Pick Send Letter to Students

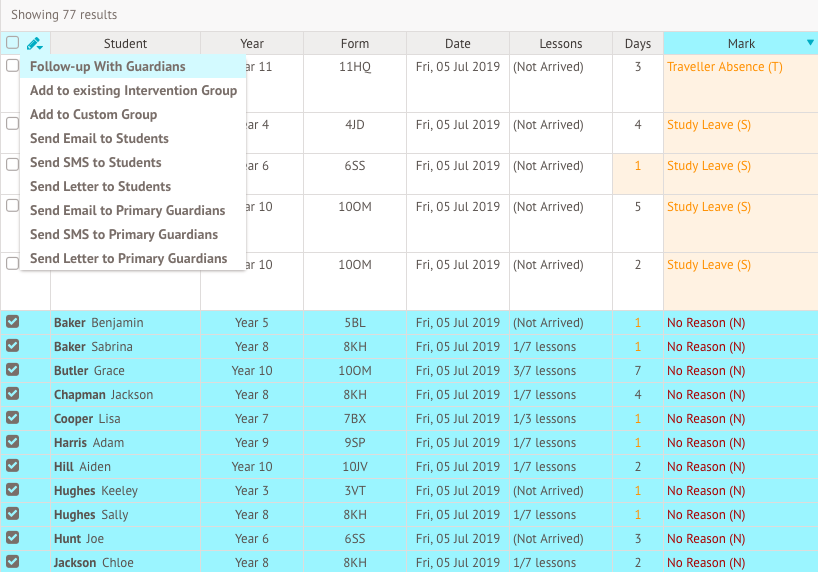coord(100,187)
